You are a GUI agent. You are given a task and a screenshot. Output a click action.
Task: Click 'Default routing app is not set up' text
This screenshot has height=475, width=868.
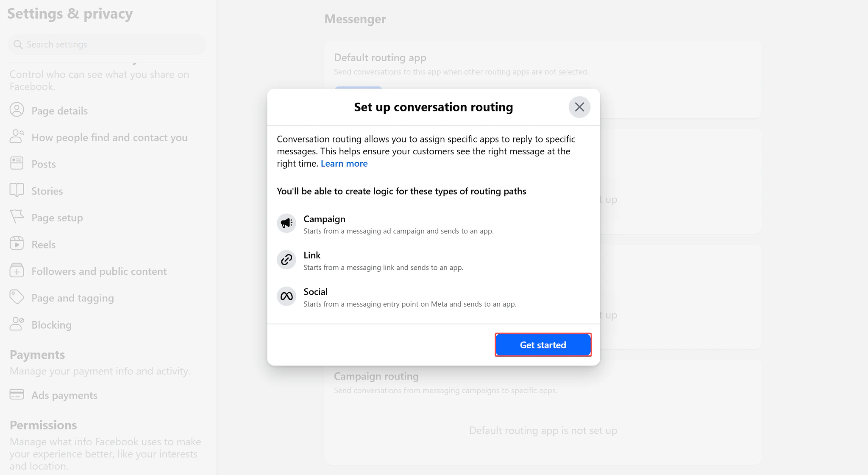[x=543, y=430]
